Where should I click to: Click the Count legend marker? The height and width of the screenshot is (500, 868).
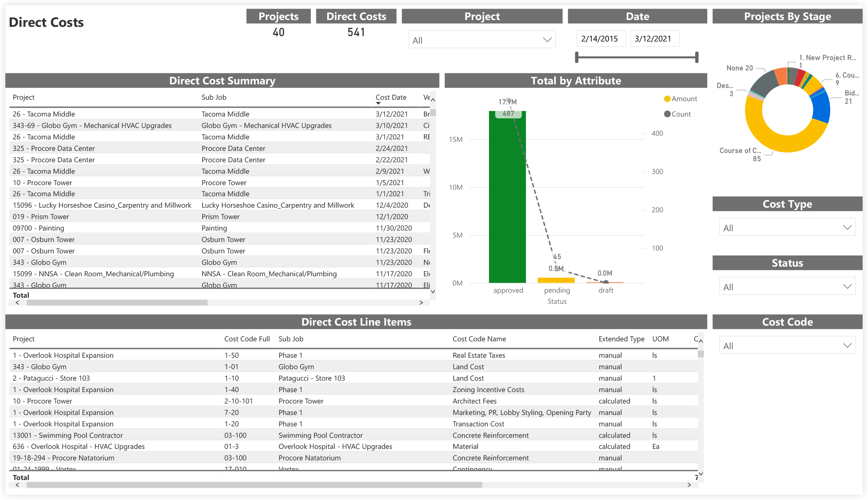tap(667, 114)
